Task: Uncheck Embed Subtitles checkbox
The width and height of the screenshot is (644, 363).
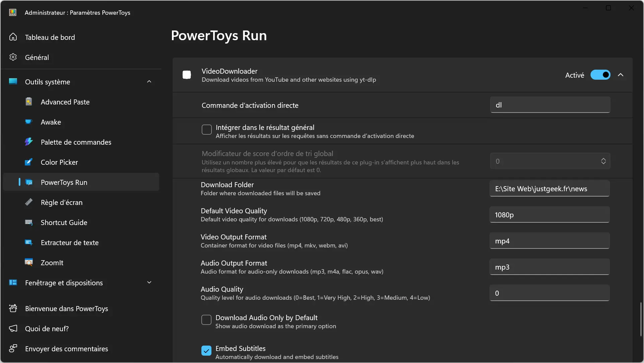Action: 206,351
